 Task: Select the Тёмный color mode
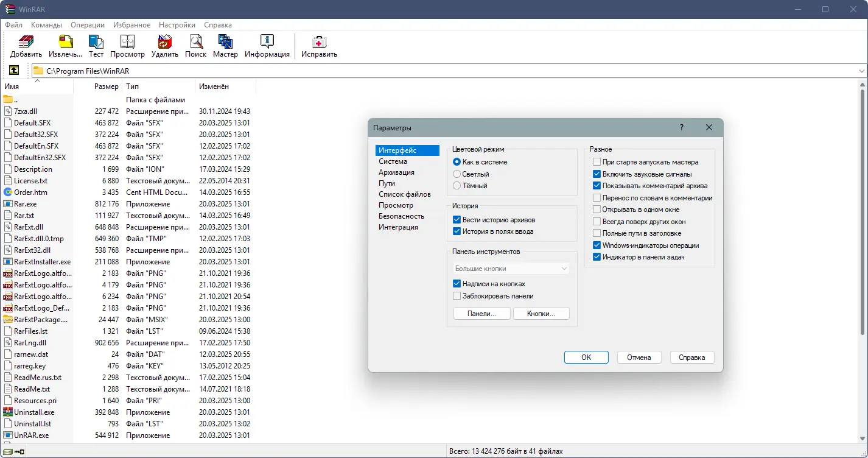pyautogui.click(x=457, y=185)
